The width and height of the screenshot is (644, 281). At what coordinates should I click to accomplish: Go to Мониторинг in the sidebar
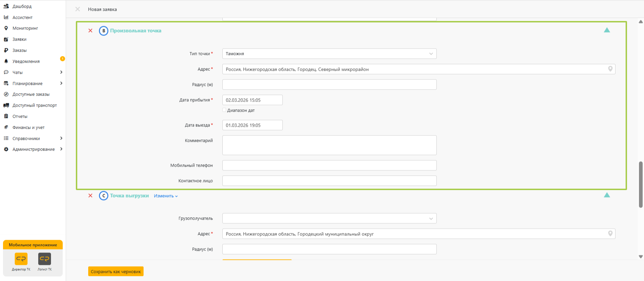(25, 28)
